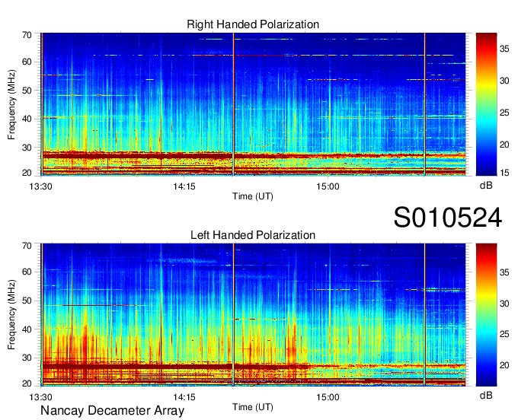Click the left-handed polarization color bar

(486, 315)
